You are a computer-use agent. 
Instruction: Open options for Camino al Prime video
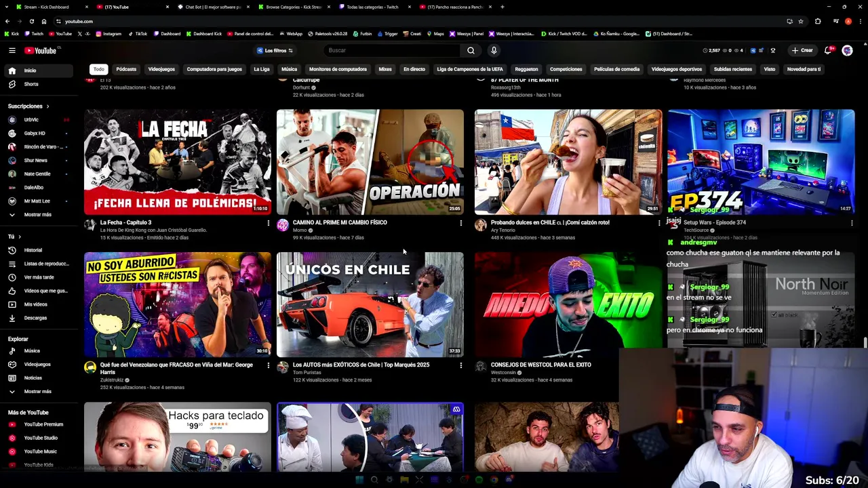460,223
